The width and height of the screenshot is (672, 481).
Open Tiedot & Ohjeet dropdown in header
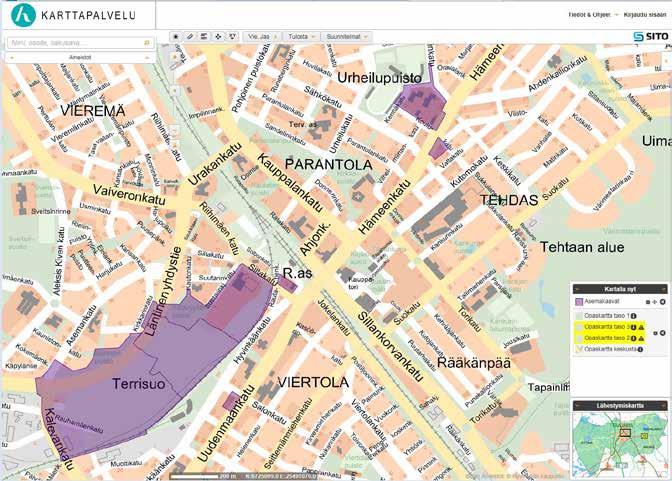click(593, 14)
